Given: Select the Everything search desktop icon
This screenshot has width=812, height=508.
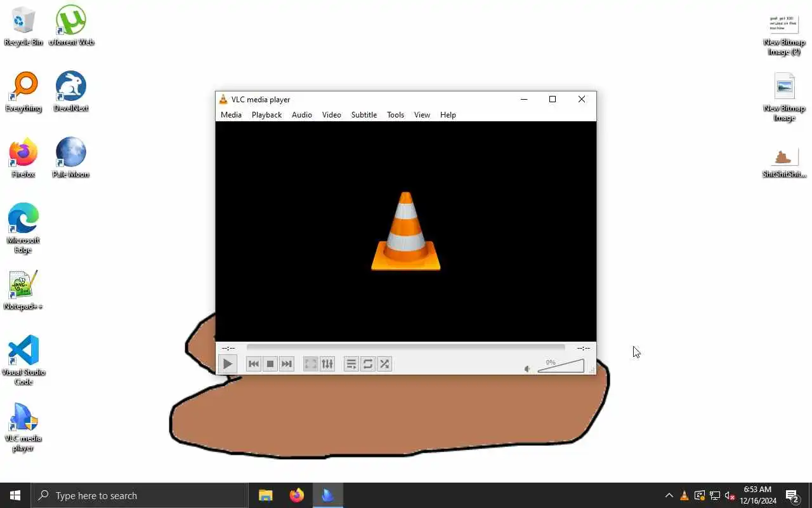Looking at the screenshot, I should (x=23, y=91).
